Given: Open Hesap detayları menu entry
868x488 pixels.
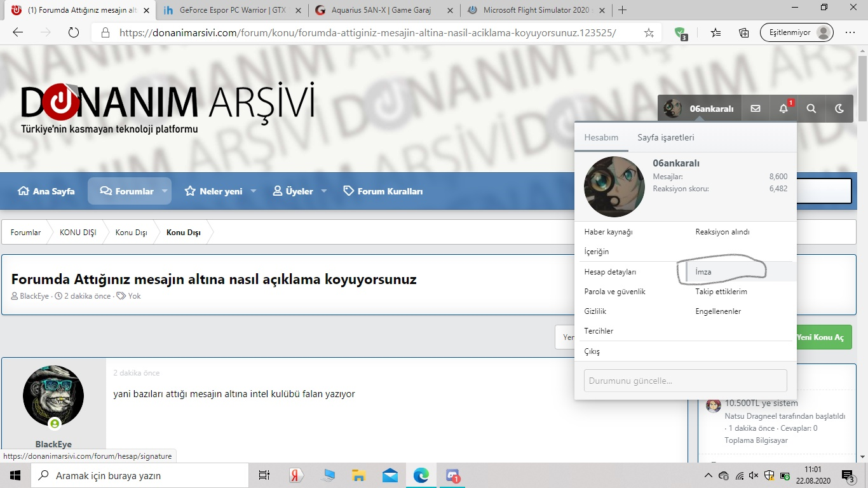Looking at the screenshot, I should tap(610, 271).
